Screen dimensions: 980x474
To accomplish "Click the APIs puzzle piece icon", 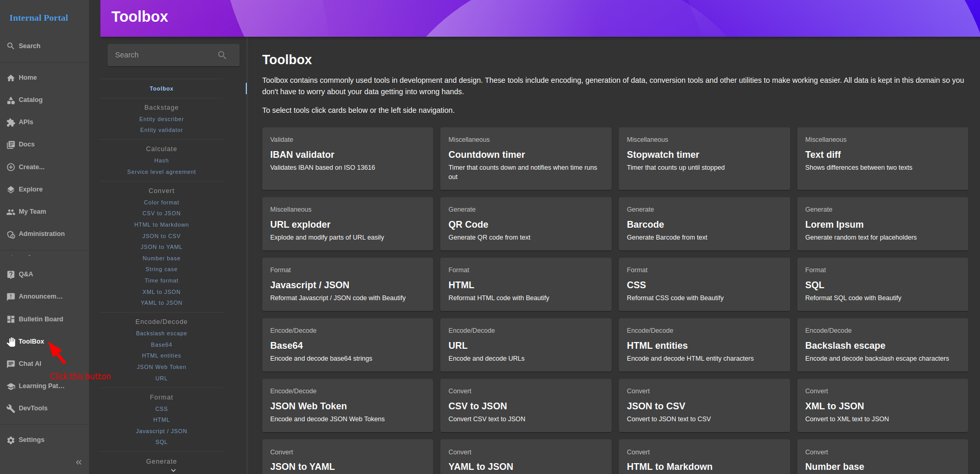I will tap(11, 123).
